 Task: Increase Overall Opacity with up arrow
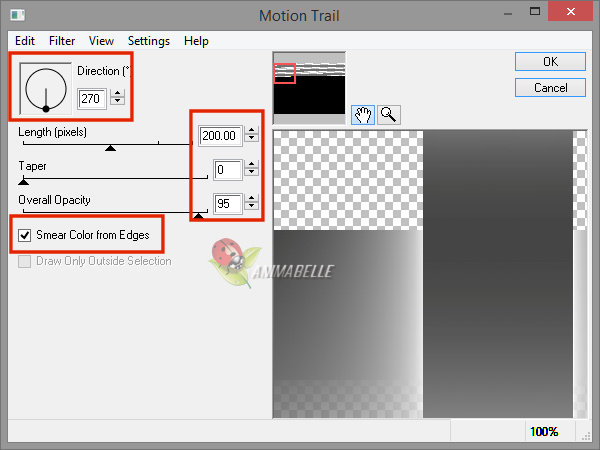[251, 198]
